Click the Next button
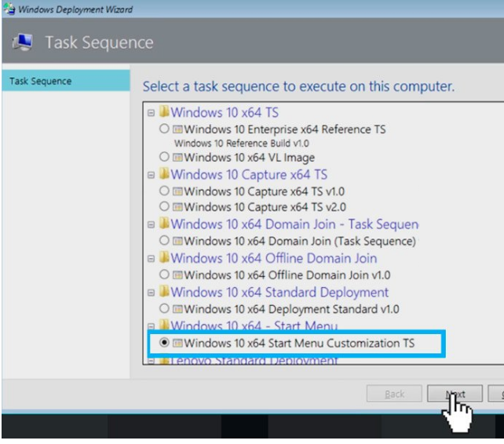 (455, 394)
